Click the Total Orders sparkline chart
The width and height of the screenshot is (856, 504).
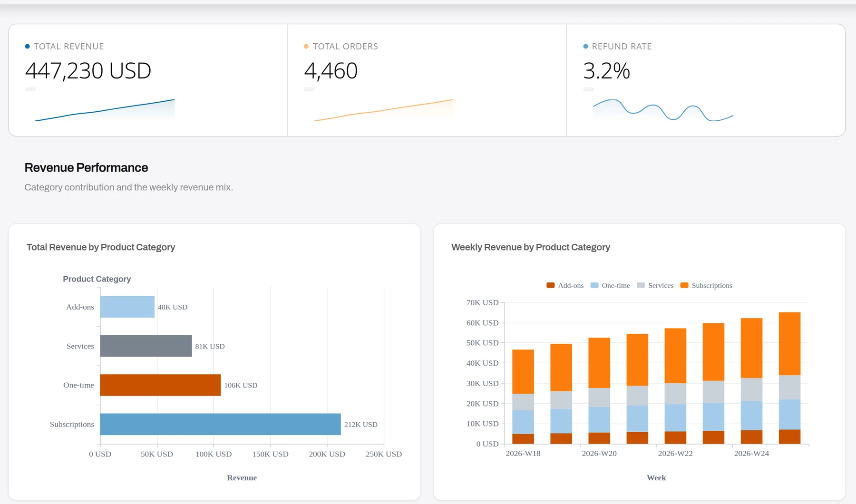384,110
